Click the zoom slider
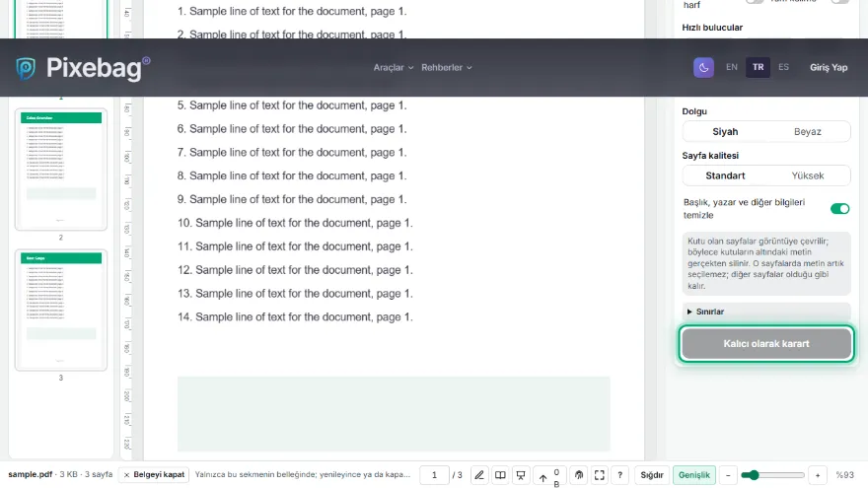Viewport: 868px width, 488px height. click(x=772, y=475)
